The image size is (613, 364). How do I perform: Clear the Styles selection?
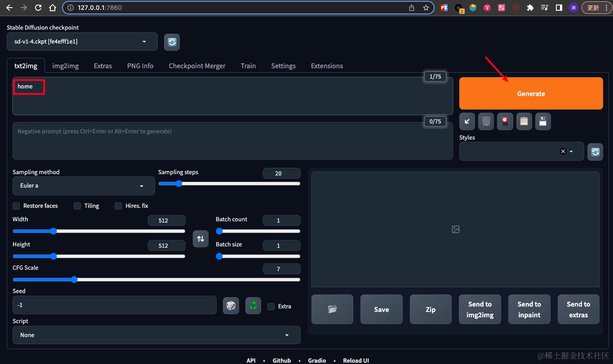[x=563, y=152]
